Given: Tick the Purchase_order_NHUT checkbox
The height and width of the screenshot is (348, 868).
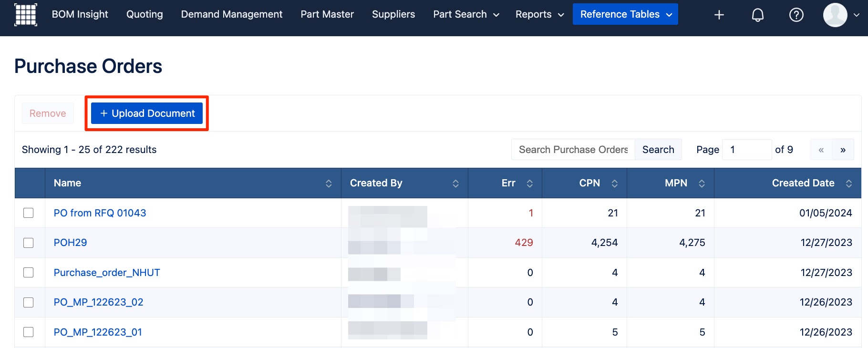Looking at the screenshot, I should click(x=29, y=273).
